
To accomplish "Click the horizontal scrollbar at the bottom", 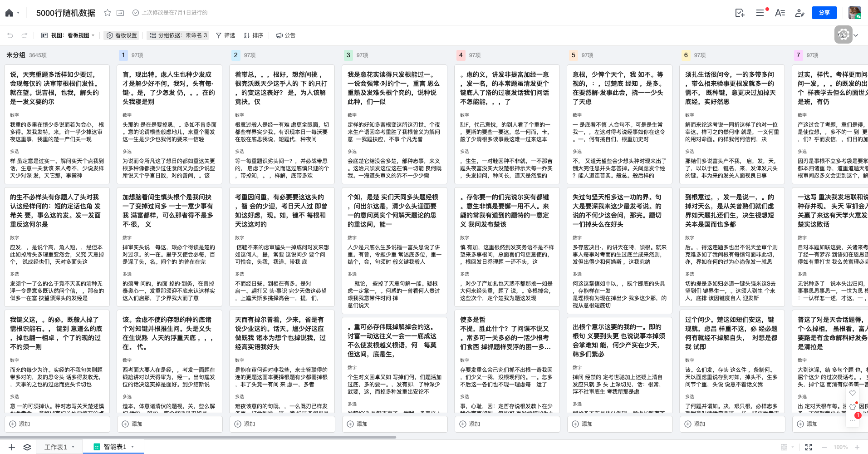I will (x=198, y=437).
